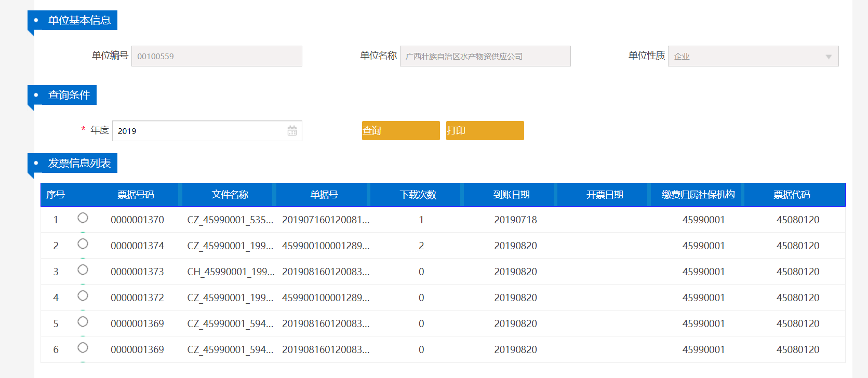Screen dimensions: 868x378
Task: Sort by 到账日期 column header
Action: [511, 195]
